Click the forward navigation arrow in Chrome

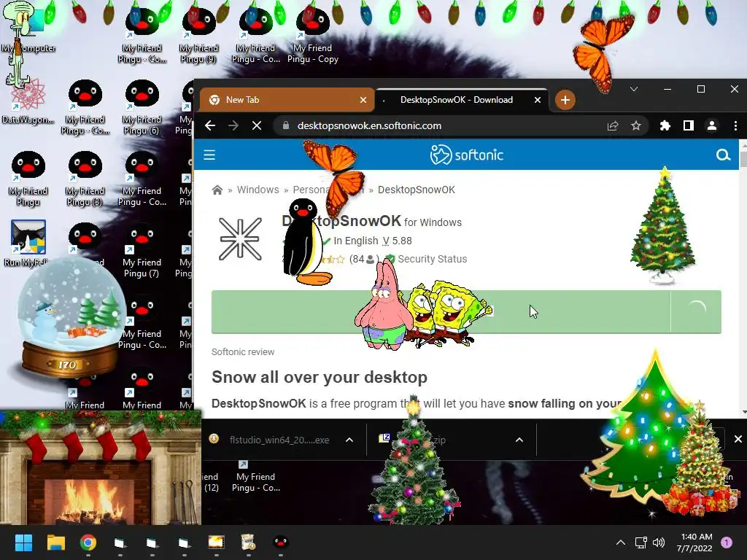coord(233,125)
